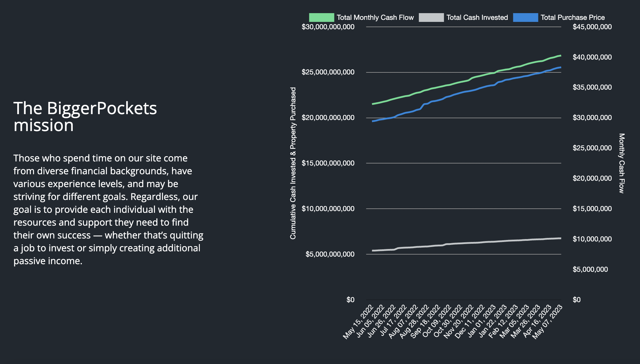
Task: Click the '$45,000,000' right axis label
Action: (592, 27)
